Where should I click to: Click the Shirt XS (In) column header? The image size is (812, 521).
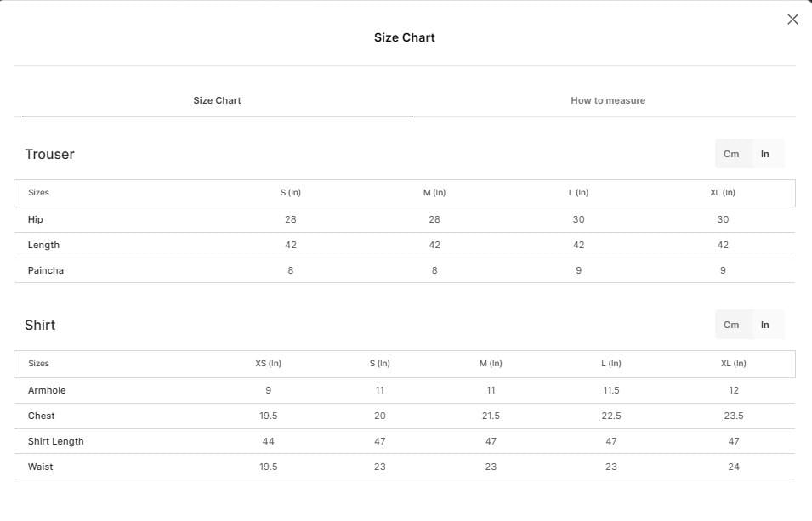pos(268,364)
